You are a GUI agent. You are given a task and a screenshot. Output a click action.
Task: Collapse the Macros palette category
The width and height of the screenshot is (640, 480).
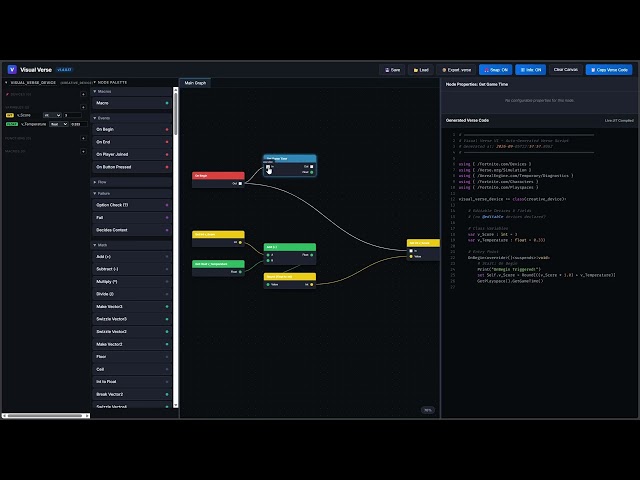[x=131, y=92]
